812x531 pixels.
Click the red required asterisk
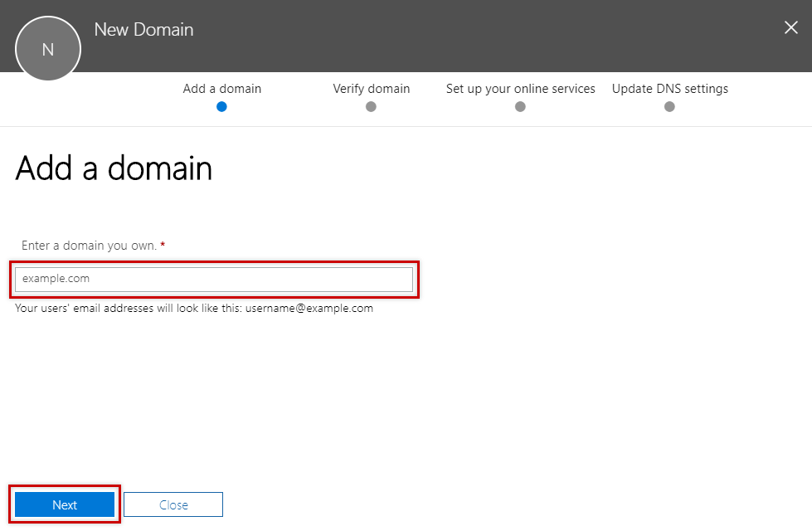click(x=163, y=246)
